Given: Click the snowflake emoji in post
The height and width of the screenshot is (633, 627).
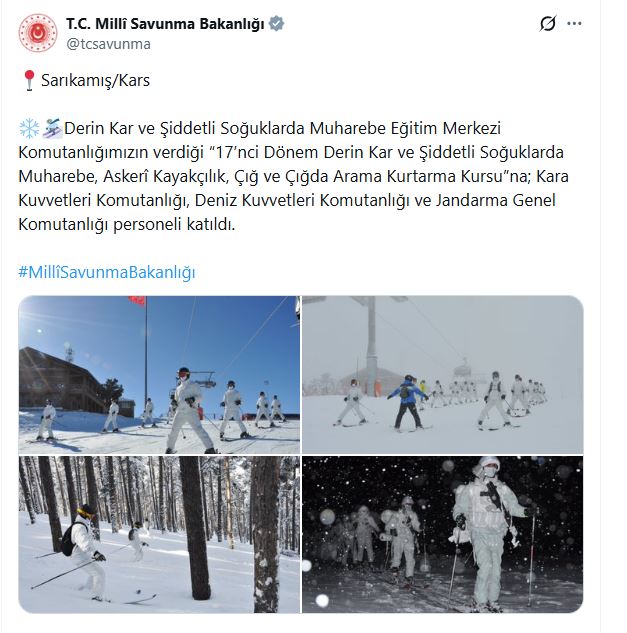Looking at the screenshot, I should click(29, 128).
